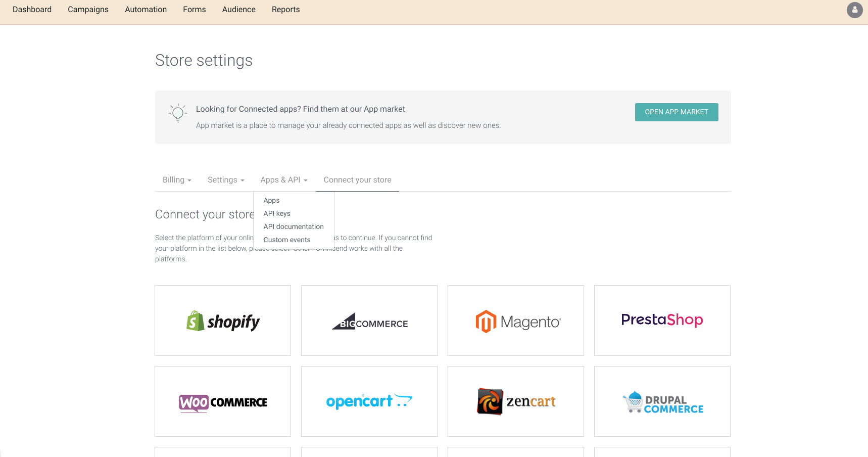868x457 pixels.
Task: Select the Shopify platform logo
Action: coord(222,321)
